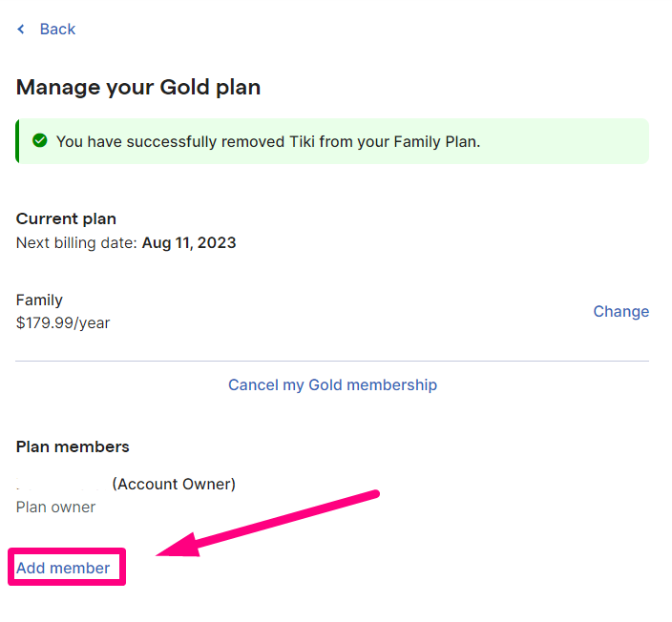Select the Aug 11, 2023 billing date
This screenshot has width=672, height=622.
click(x=189, y=243)
